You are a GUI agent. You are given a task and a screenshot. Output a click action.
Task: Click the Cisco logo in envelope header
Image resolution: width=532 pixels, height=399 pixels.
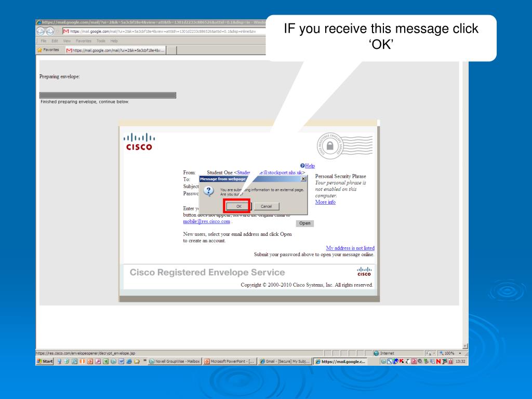point(139,142)
